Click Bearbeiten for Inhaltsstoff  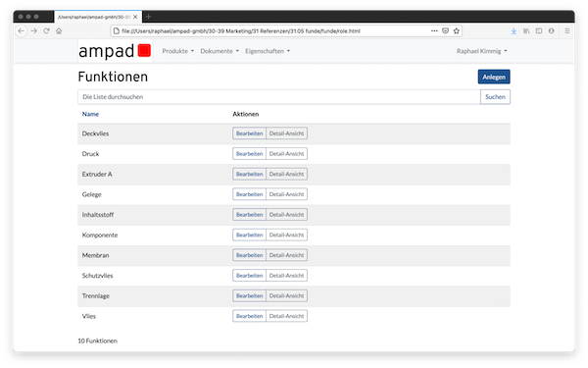[x=249, y=214]
